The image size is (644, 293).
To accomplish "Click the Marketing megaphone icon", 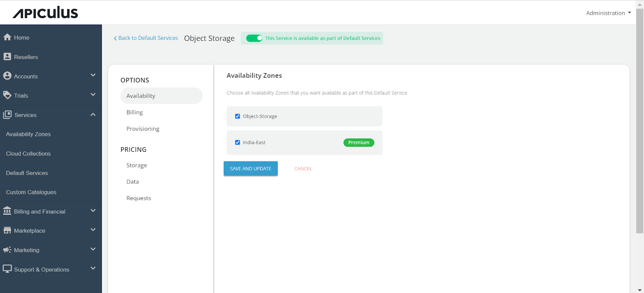I will pos(7,250).
